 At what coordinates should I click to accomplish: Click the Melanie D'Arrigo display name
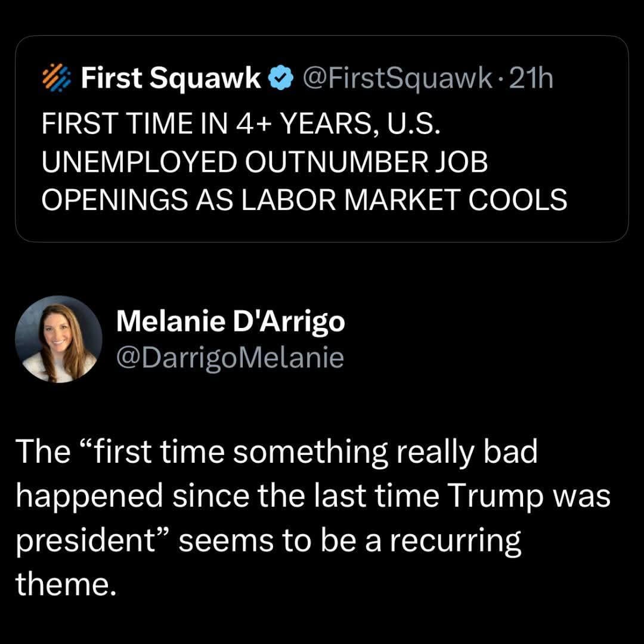230,321
